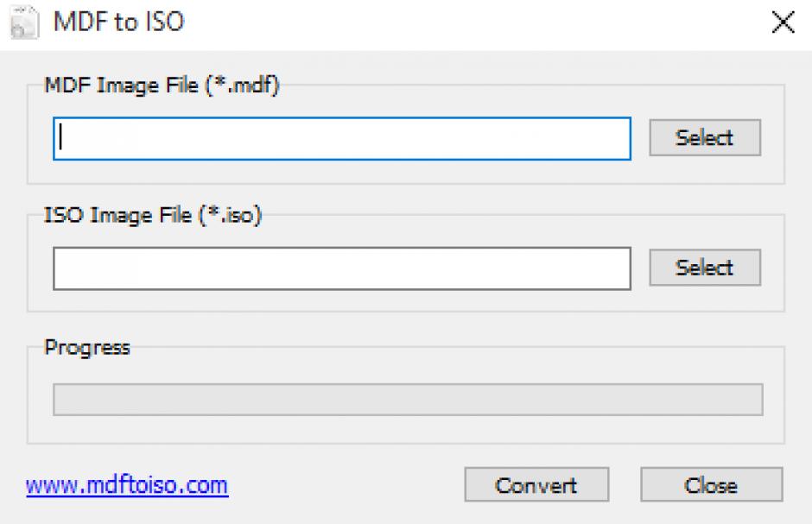Click blank area inside the Progress group
The width and height of the screenshot is (812, 524).
click(406, 430)
